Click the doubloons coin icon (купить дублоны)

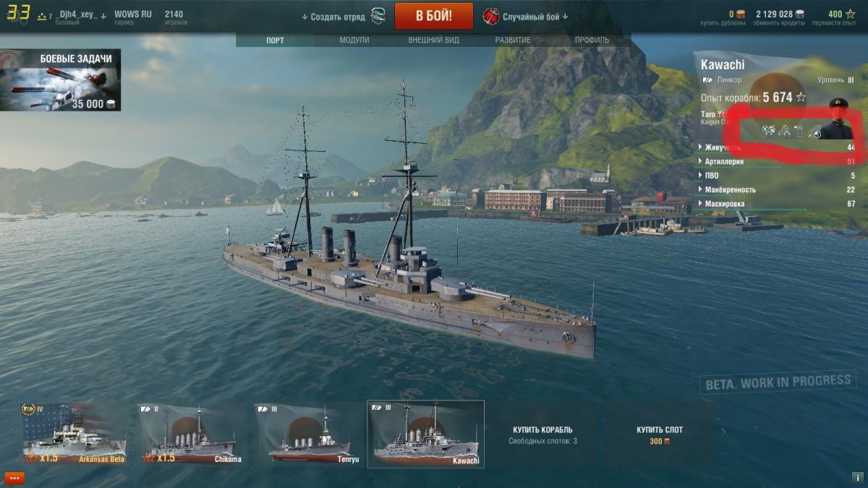click(741, 14)
